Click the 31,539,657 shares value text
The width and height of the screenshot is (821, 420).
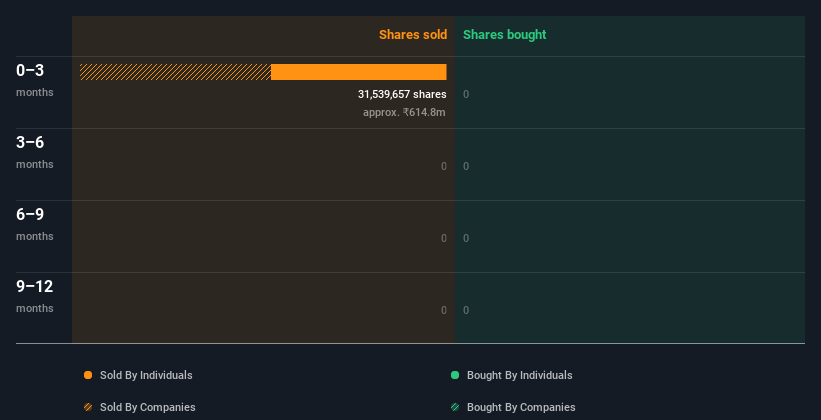(x=402, y=94)
